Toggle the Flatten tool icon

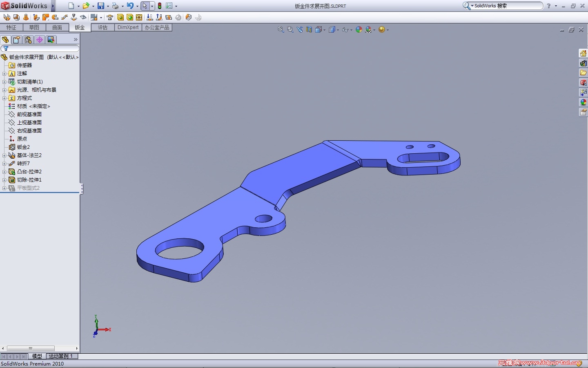point(169,17)
